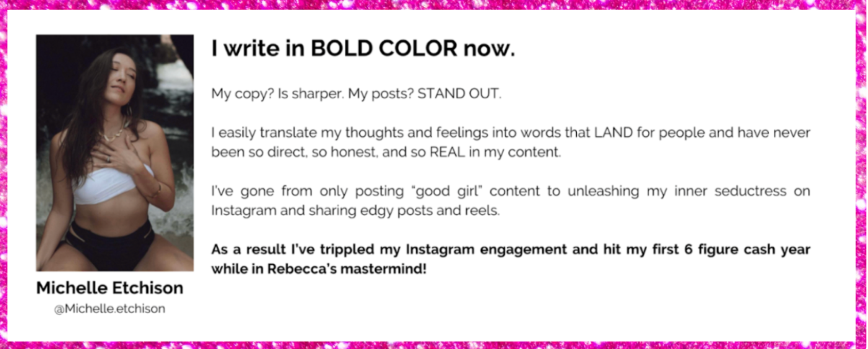Open the @Michelle.etchison Instagram handle

point(110,309)
